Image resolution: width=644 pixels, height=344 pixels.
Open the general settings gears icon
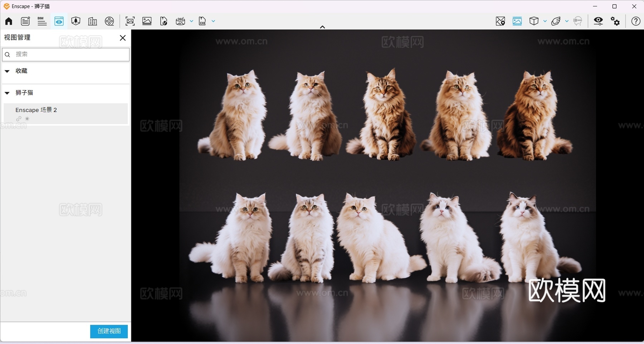(615, 21)
